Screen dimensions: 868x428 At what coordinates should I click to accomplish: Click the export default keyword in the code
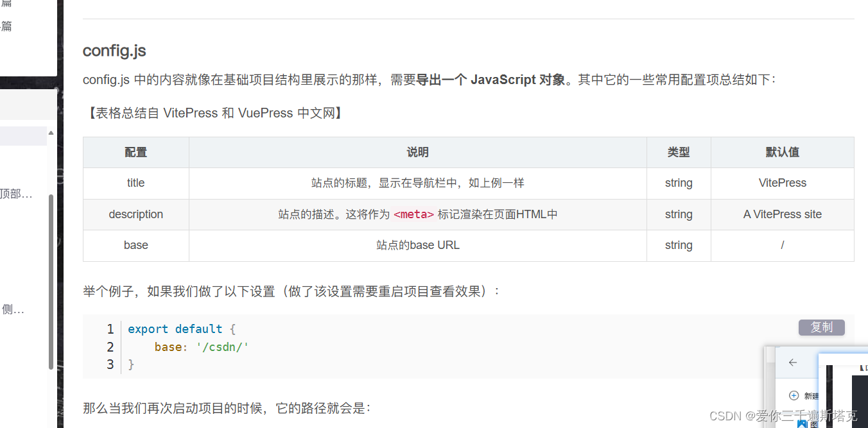pyautogui.click(x=173, y=329)
